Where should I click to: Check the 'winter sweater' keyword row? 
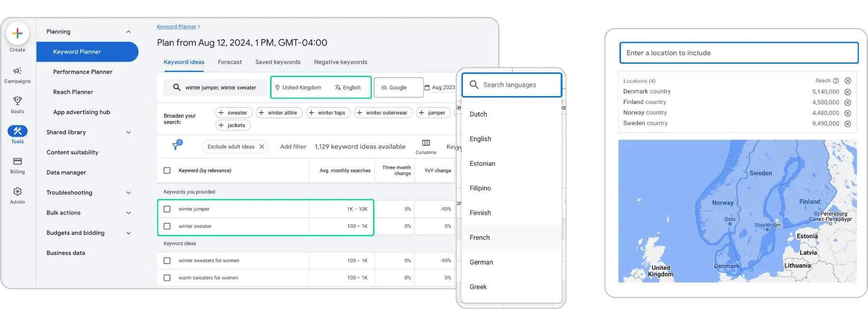167,226
